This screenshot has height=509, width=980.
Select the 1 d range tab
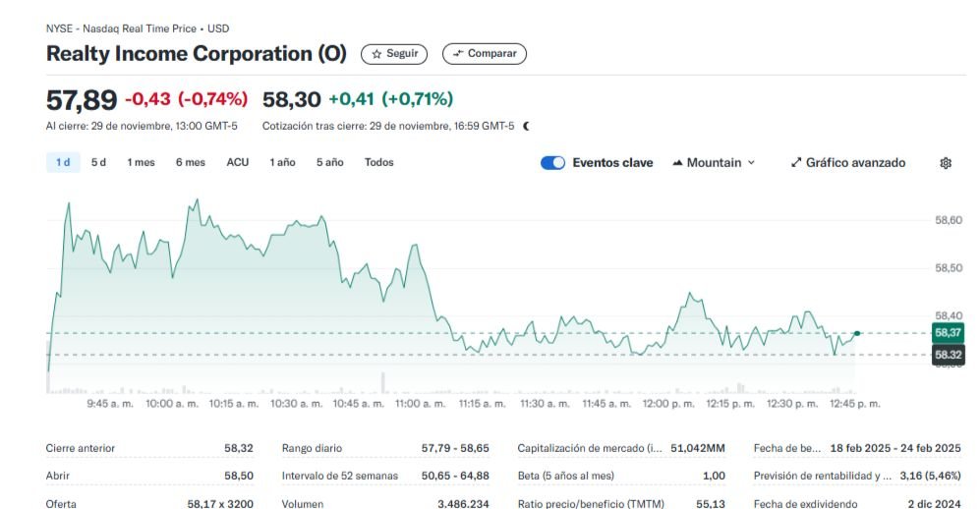[x=63, y=162]
